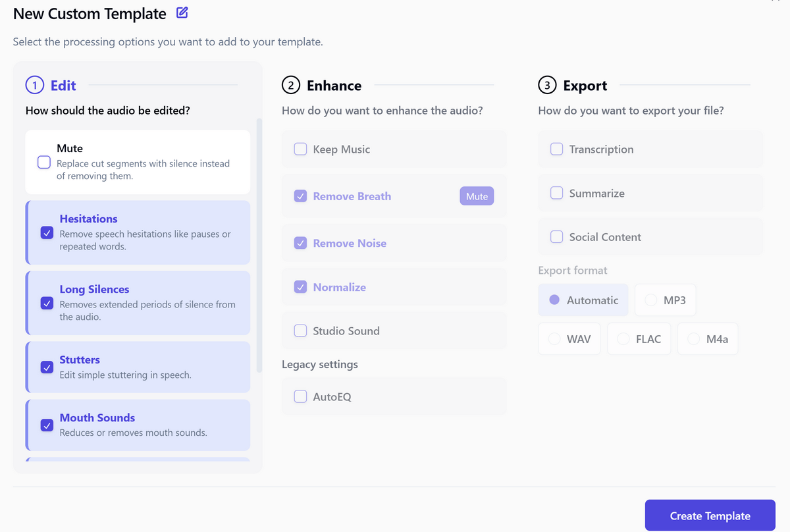Select the FLAC format radio button
Image resolution: width=790 pixels, height=532 pixels.
click(623, 339)
